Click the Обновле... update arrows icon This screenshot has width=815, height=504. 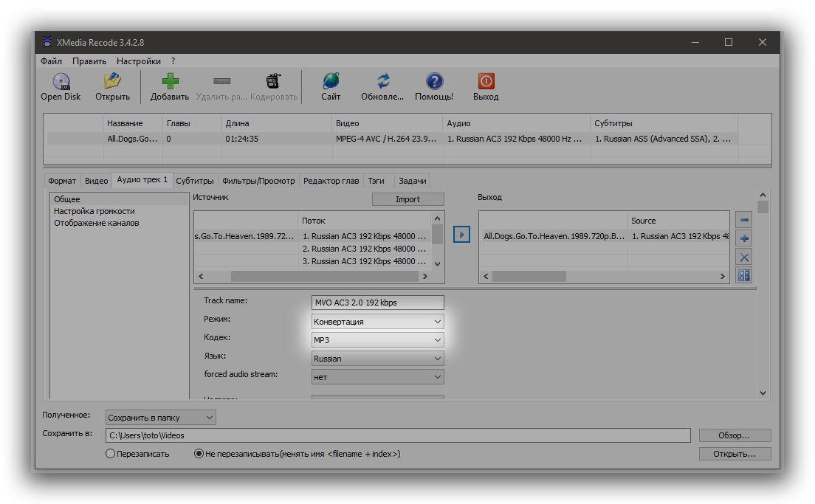[x=382, y=81]
